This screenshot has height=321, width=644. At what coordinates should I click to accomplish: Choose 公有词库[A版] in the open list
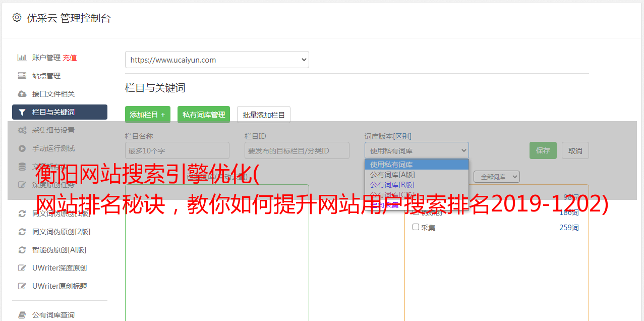click(417, 175)
